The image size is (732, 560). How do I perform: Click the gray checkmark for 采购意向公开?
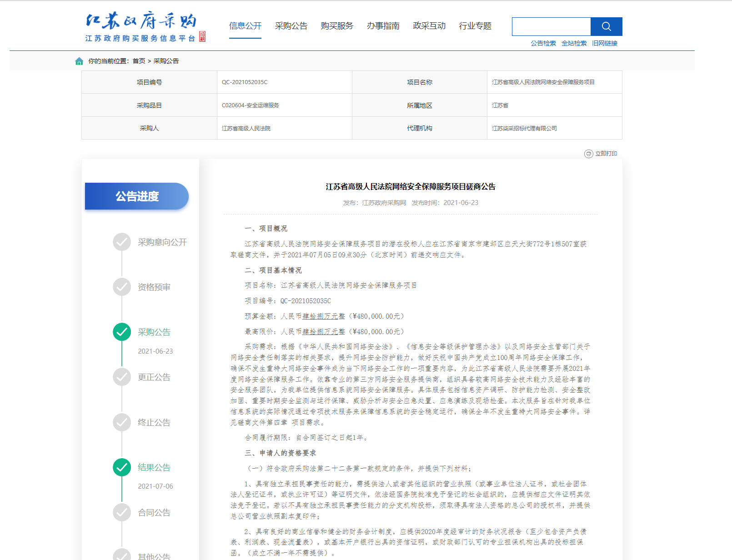click(122, 242)
